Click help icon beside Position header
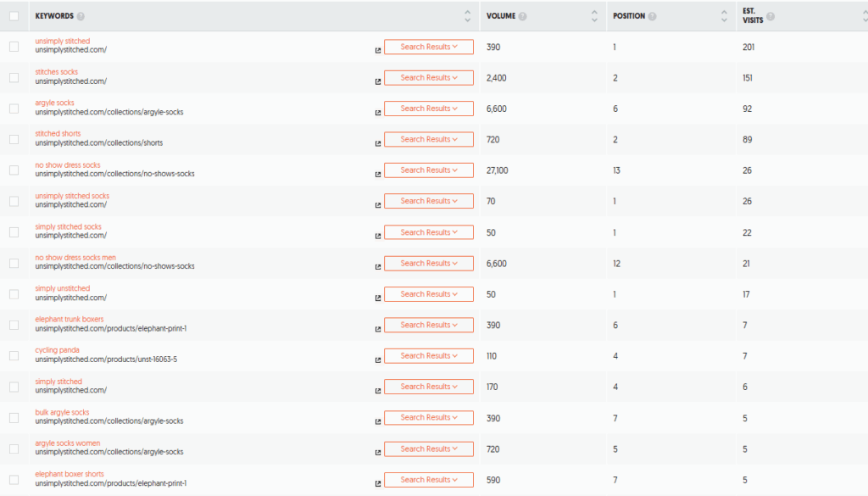 coord(652,16)
